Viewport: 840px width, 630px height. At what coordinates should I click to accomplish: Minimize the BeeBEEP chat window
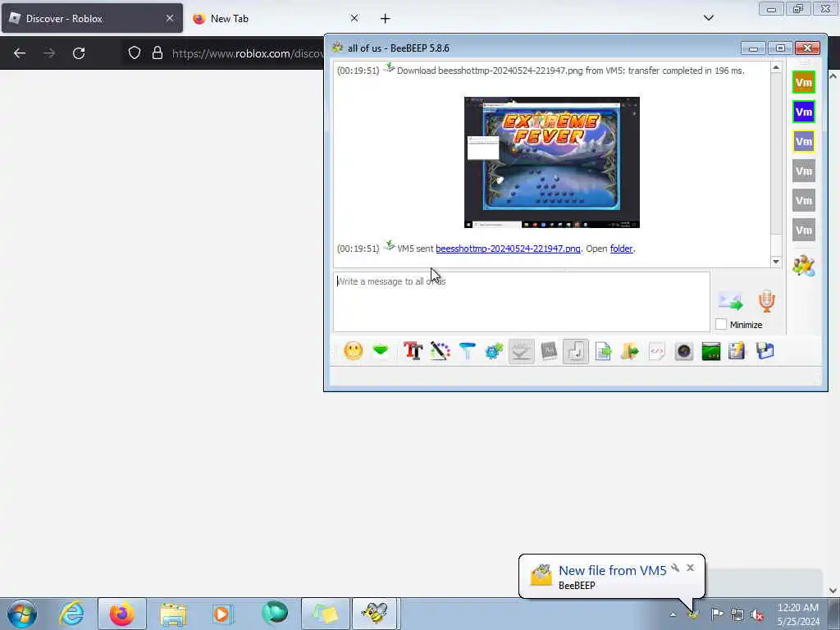click(x=753, y=48)
